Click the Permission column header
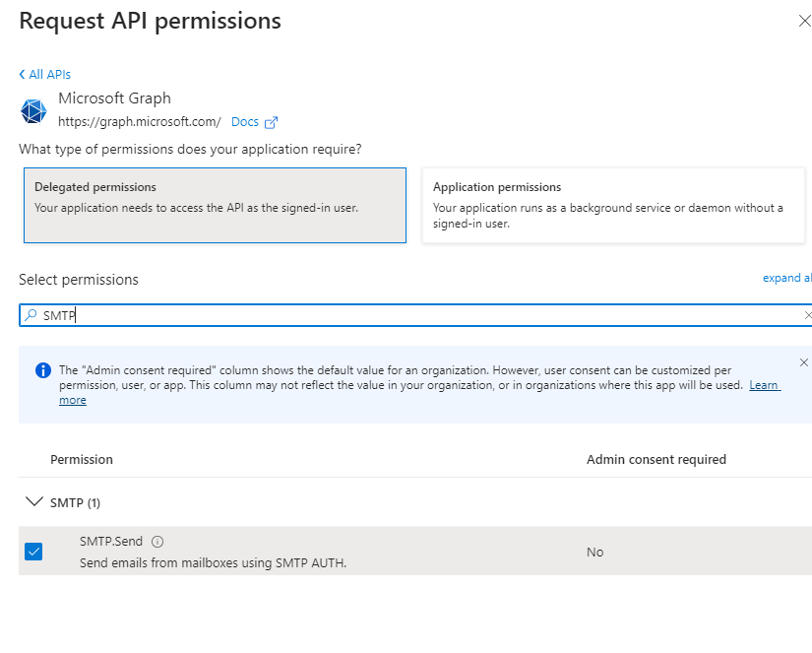This screenshot has height=653, width=812. (x=82, y=459)
